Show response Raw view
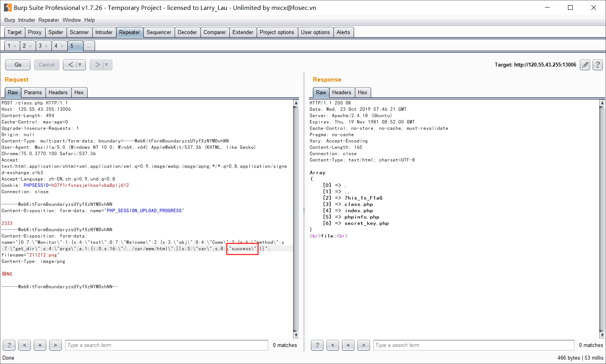The image size is (606, 364). [x=321, y=93]
